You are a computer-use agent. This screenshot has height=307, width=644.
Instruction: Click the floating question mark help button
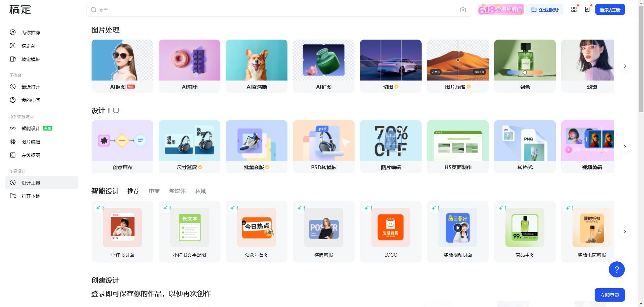point(616,269)
